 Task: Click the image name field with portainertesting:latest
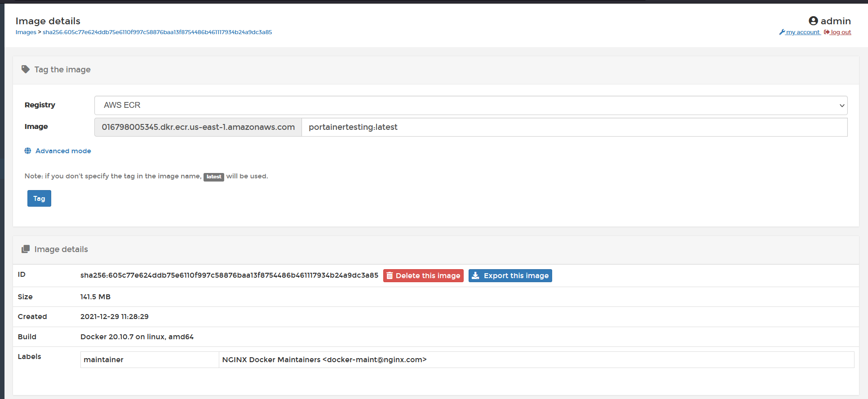(575, 127)
